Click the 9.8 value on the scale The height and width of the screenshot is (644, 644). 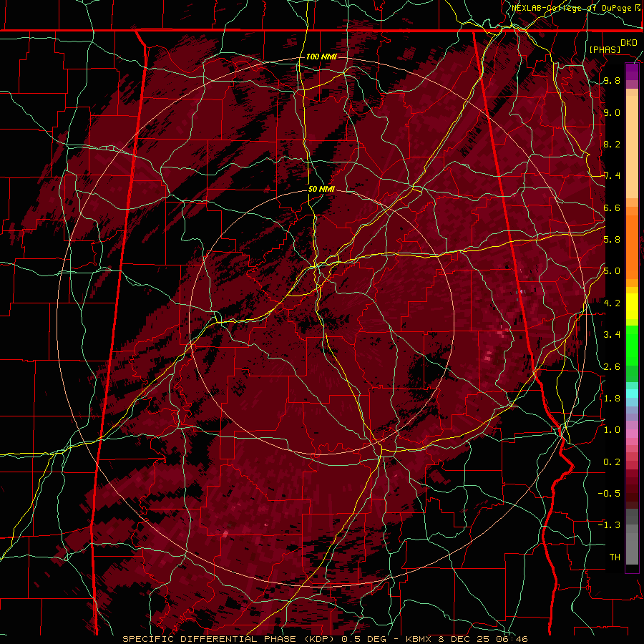612,80
